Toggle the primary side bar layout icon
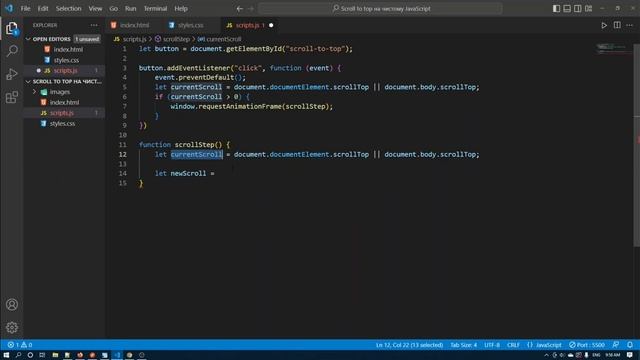The image size is (640, 360). pos(556,9)
